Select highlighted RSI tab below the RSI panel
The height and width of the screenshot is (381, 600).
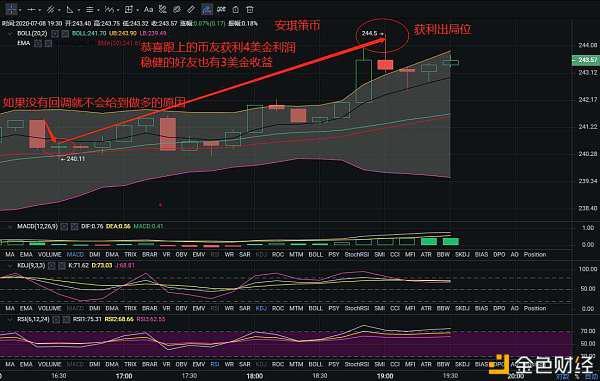[x=215, y=364]
